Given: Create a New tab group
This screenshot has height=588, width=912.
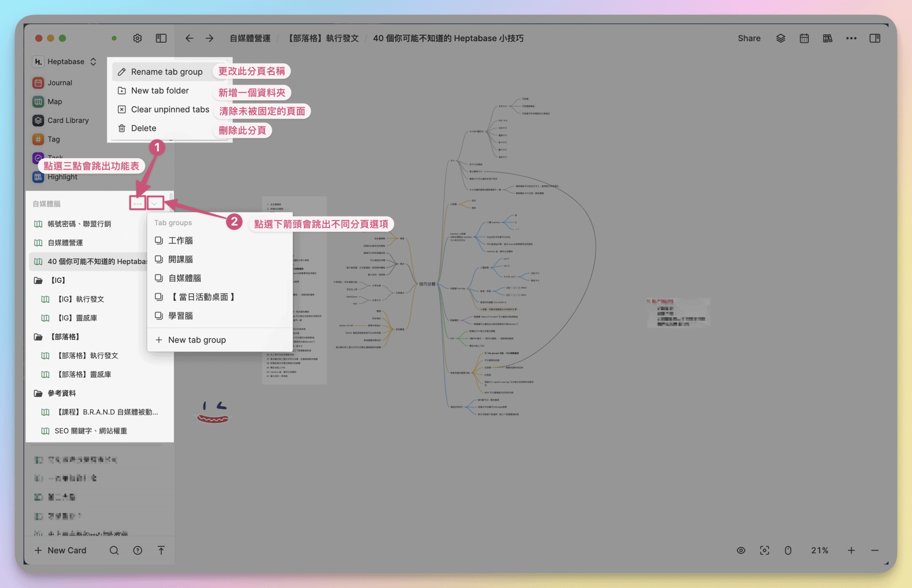Looking at the screenshot, I should [x=220, y=340].
